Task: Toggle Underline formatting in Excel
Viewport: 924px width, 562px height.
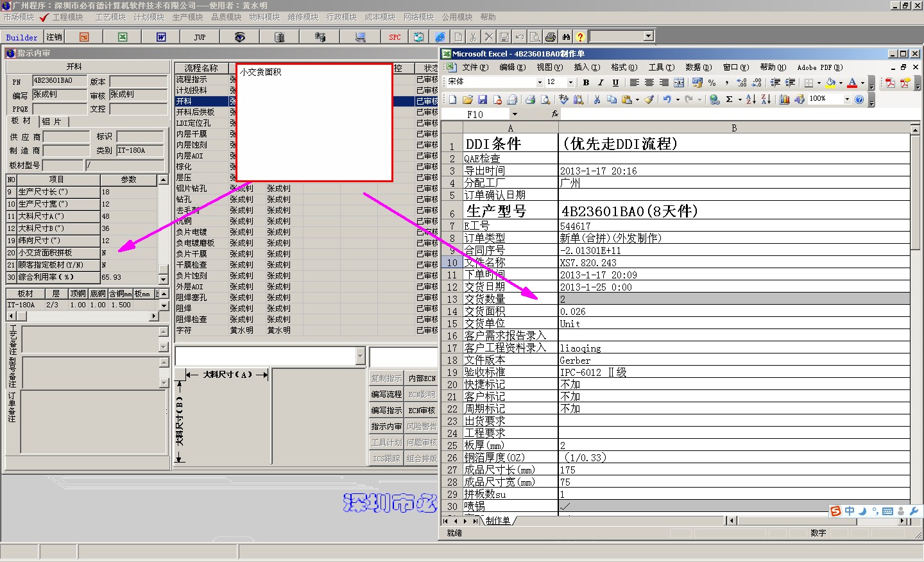Action: coord(615,83)
